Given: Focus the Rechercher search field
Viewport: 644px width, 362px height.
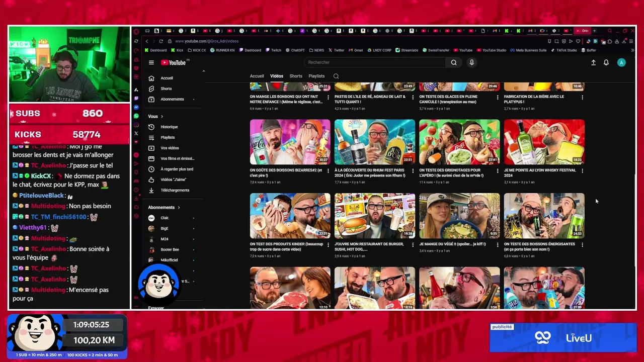Looking at the screenshot, I should click(x=375, y=62).
